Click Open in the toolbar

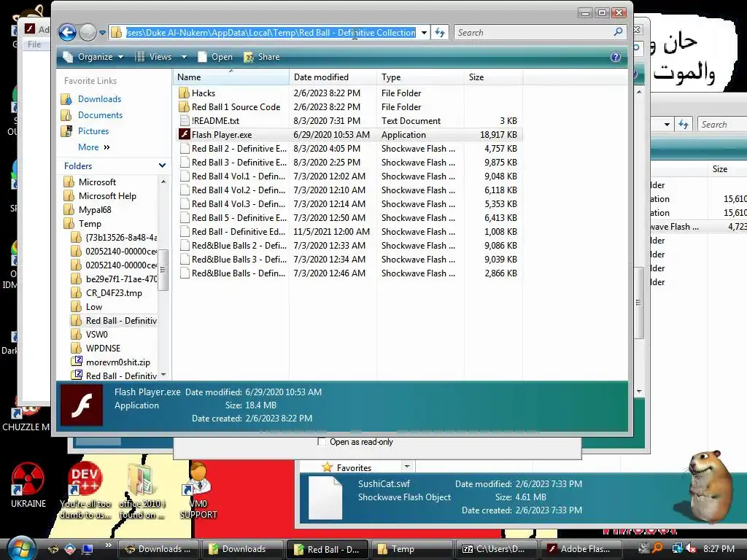click(x=215, y=57)
